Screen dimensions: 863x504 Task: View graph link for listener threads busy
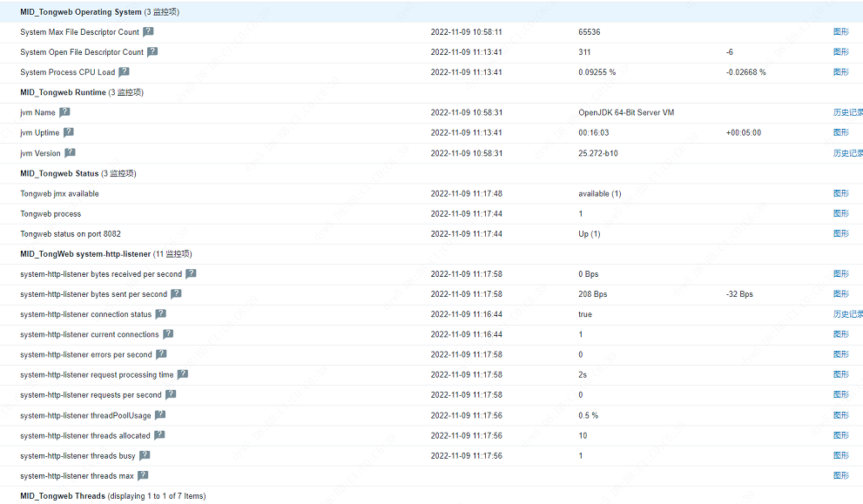click(x=841, y=455)
